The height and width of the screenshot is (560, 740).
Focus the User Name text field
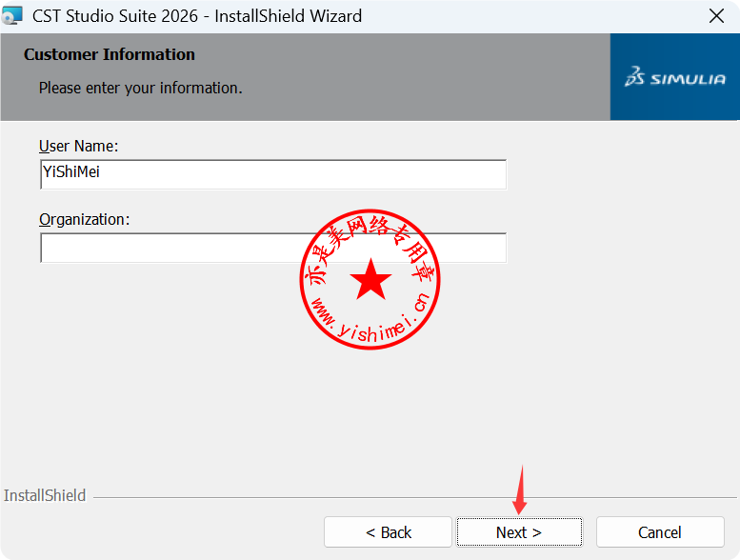tap(272, 173)
